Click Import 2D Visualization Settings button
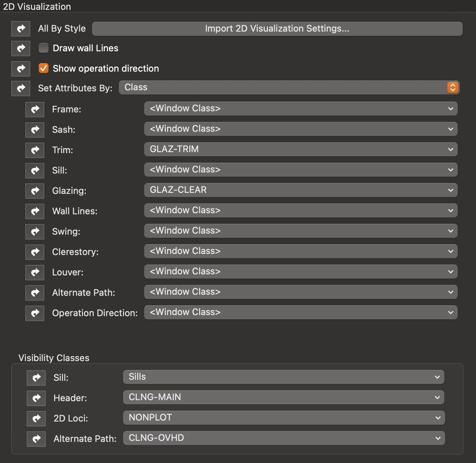Screen dimensions: 476x463 pyautogui.click(x=277, y=29)
